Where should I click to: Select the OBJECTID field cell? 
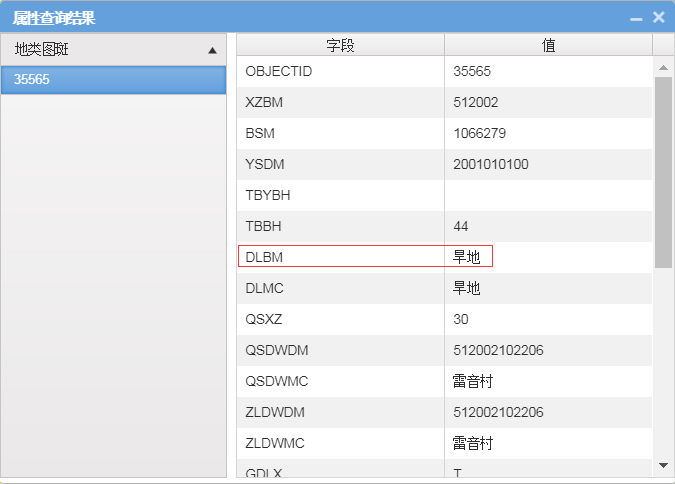(340, 71)
